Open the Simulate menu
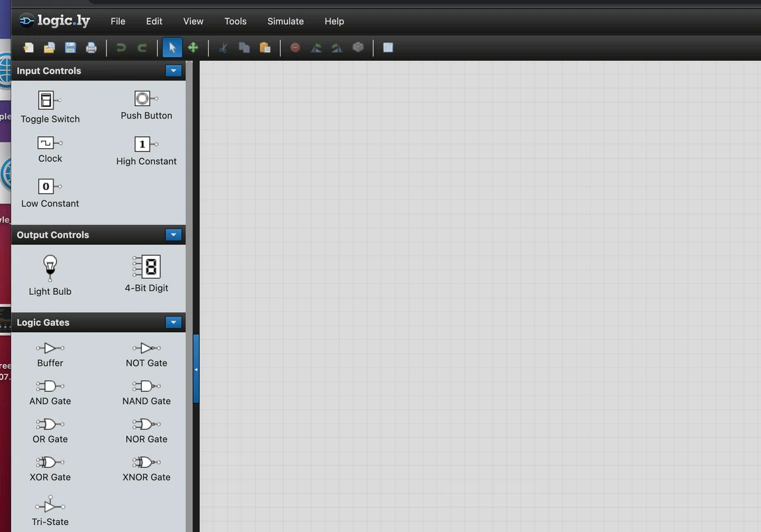The image size is (761, 532). (x=285, y=21)
